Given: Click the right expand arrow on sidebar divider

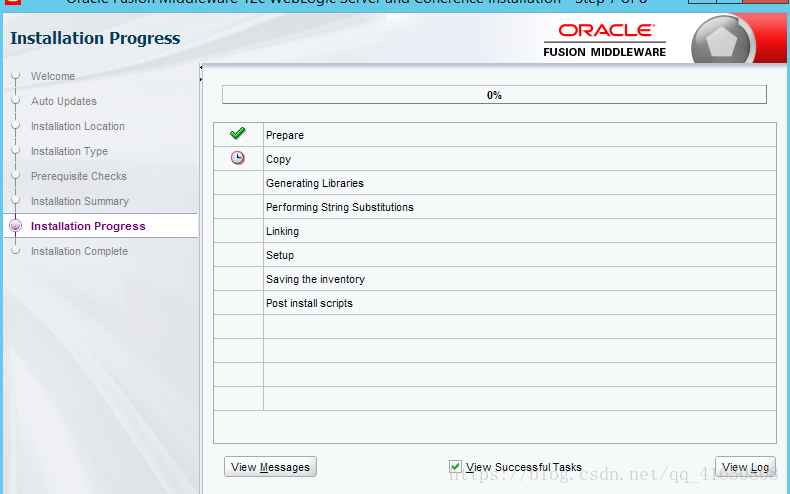Looking at the screenshot, I should pyautogui.click(x=201, y=79).
